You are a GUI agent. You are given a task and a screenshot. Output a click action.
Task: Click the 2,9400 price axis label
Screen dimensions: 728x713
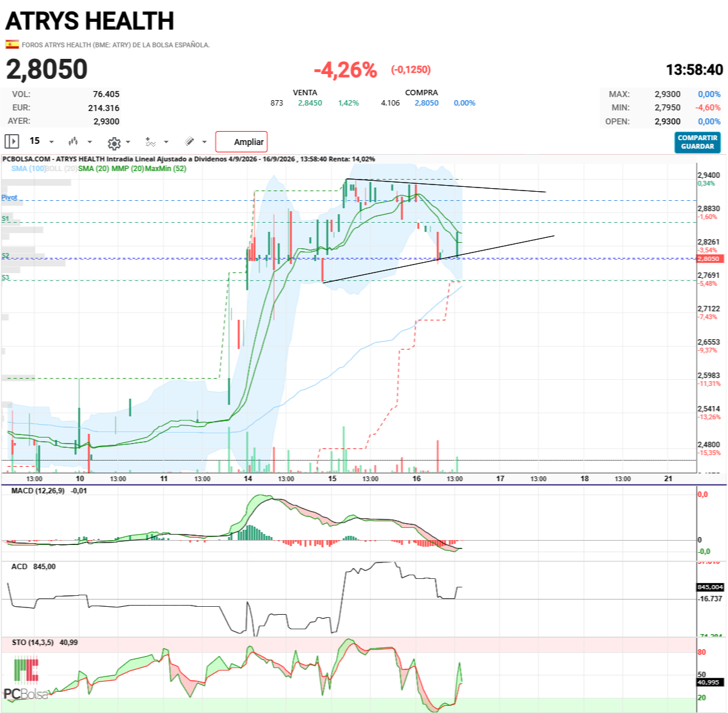(709, 175)
